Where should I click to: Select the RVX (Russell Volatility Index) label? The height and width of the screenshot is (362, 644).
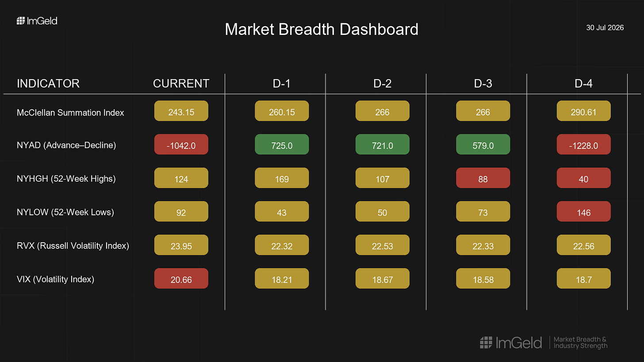tap(73, 246)
